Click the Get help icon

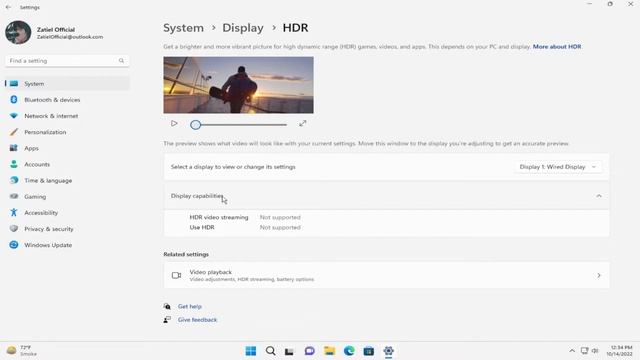point(167,306)
